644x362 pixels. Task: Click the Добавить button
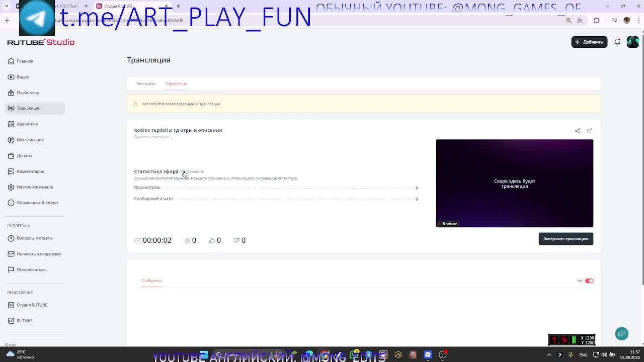coord(589,42)
